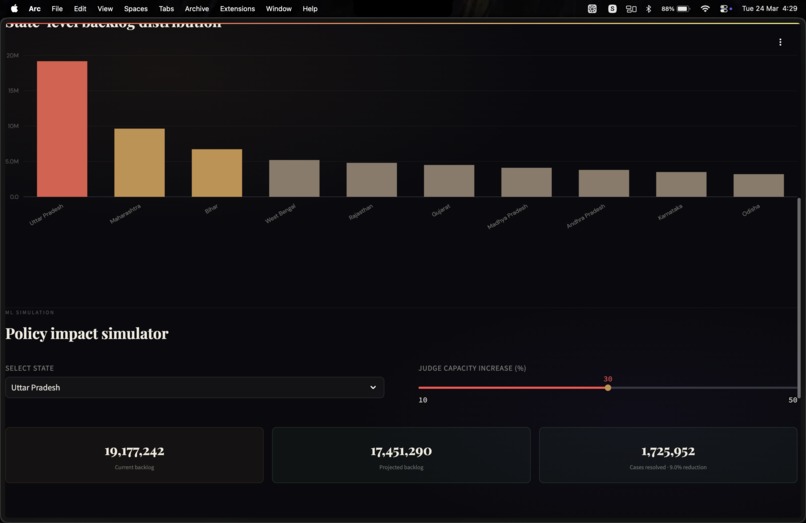Open the Apple menu
The height and width of the screenshot is (523, 806).
click(14, 8)
